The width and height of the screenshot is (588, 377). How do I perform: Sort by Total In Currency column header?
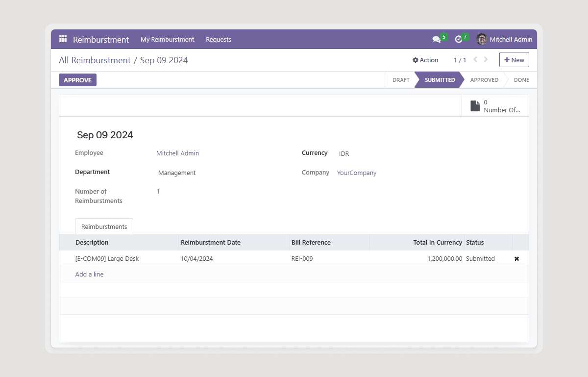click(x=437, y=243)
